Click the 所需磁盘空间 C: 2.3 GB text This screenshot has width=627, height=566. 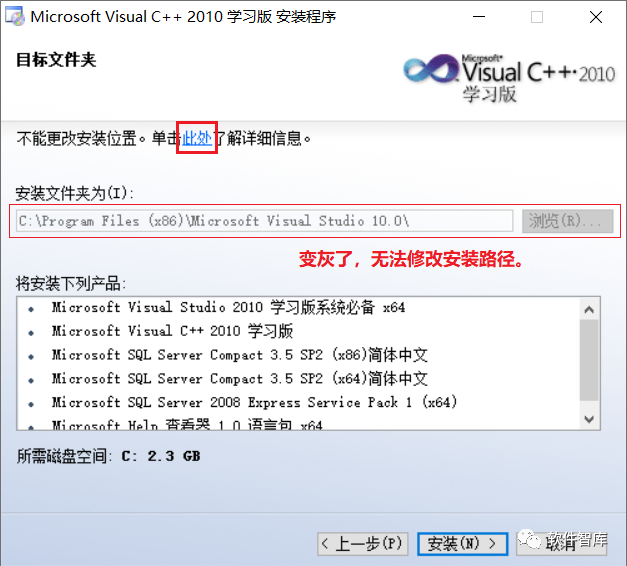(108, 456)
